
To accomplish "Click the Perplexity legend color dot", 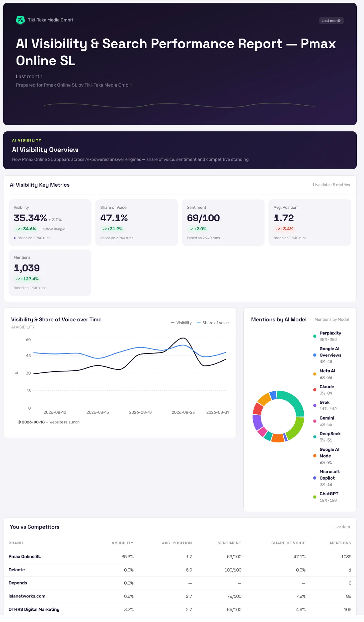I will 315,336.
